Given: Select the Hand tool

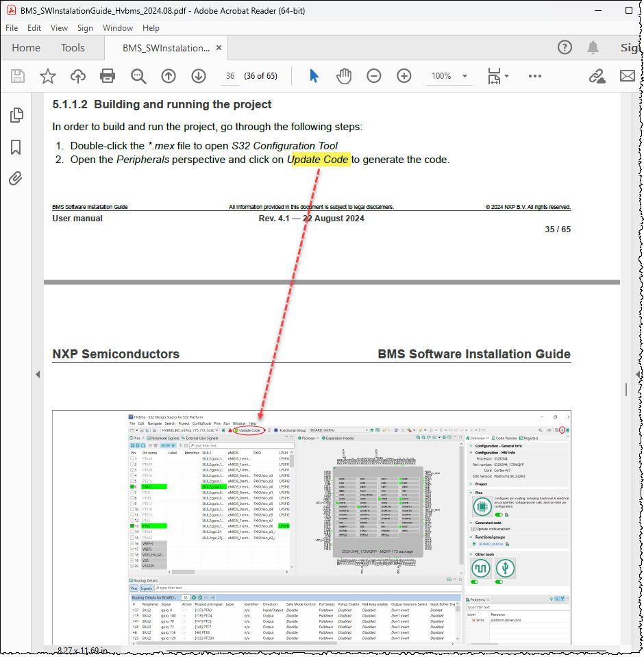Looking at the screenshot, I should point(344,76).
